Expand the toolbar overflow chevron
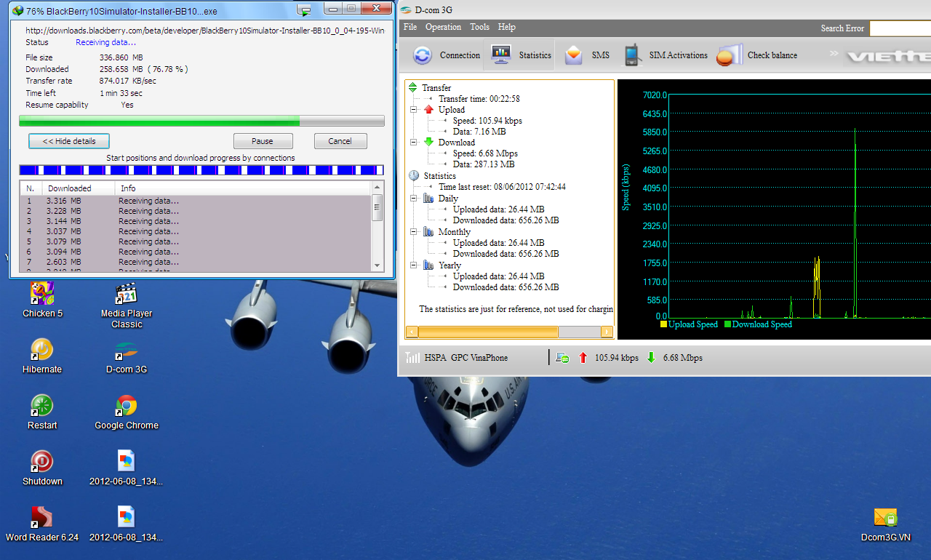This screenshot has width=931, height=560. coord(834,53)
